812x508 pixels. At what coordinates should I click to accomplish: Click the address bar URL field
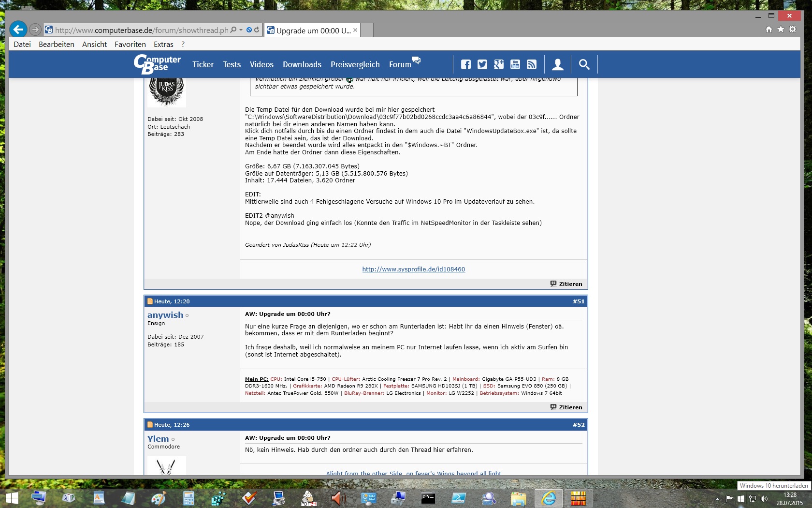141,30
